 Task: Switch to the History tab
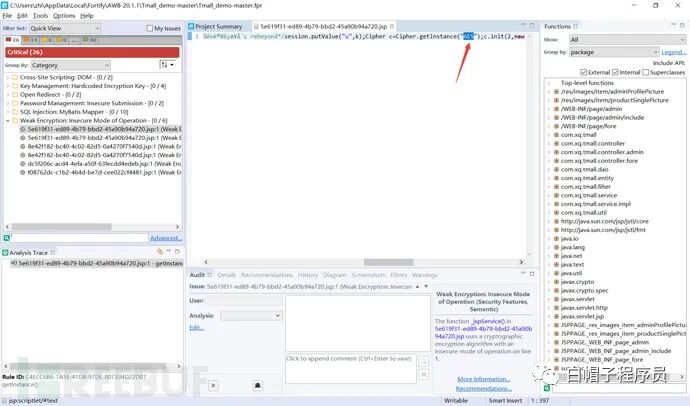click(x=308, y=275)
